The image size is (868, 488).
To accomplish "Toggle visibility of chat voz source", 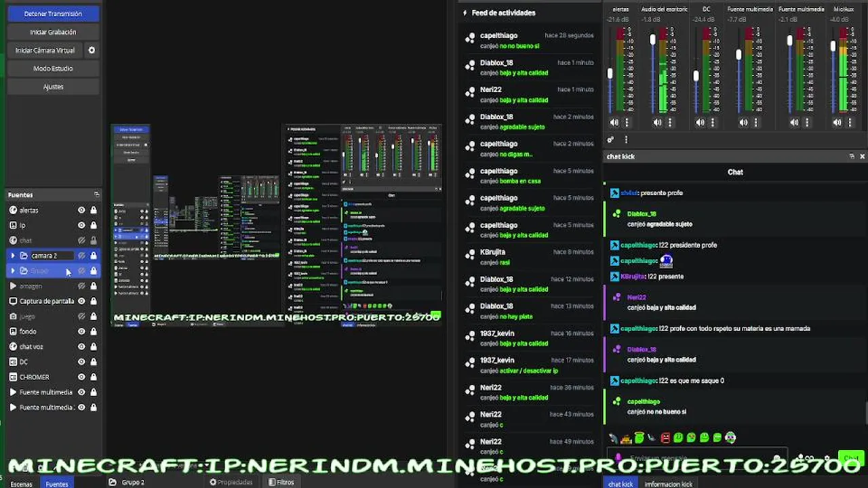I will click(x=81, y=346).
